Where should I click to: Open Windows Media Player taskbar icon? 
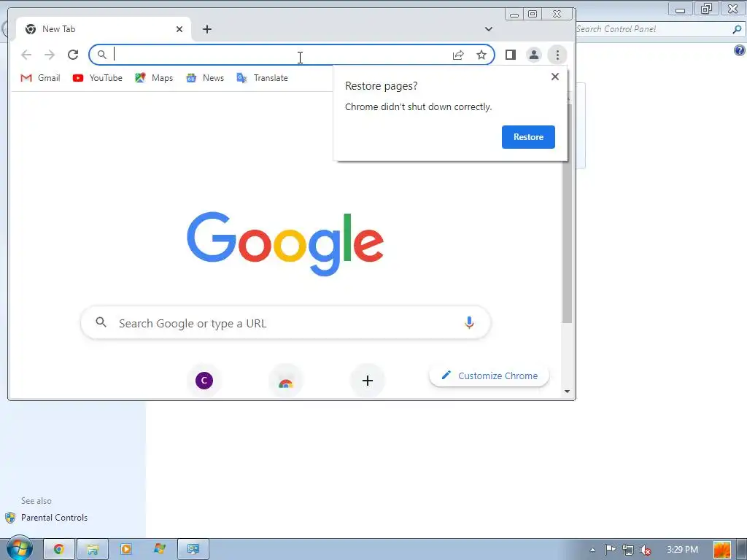(x=126, y=550)
